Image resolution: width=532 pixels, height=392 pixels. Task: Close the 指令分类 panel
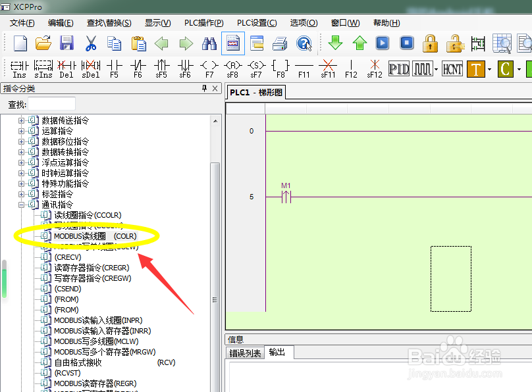(x=215, y=88)
